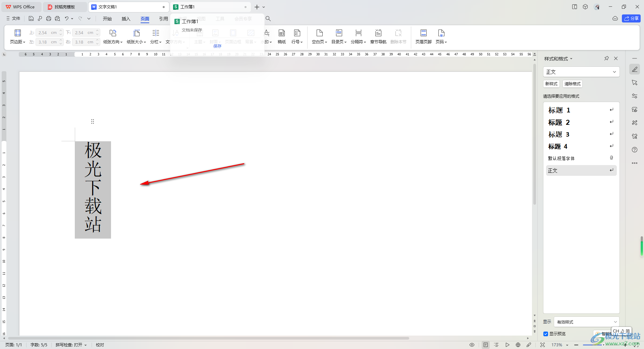This screenshot has height=349, width=644.
Task: Switch to the 插入 insert tab
Action: [126, 19]
